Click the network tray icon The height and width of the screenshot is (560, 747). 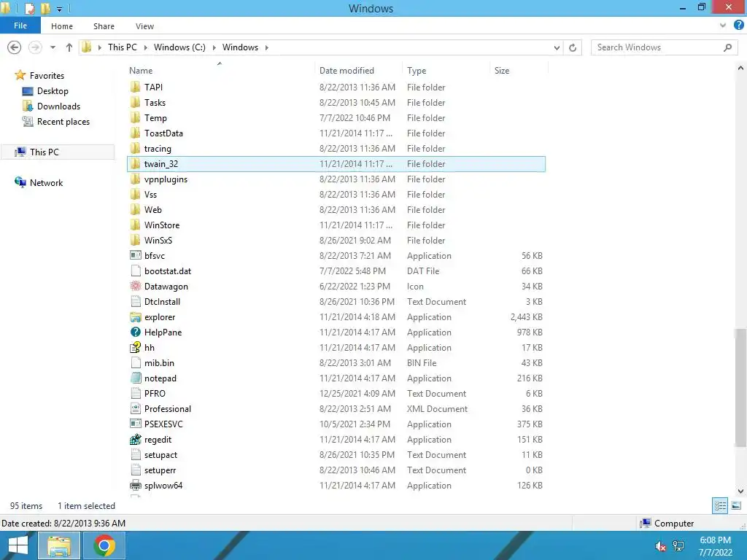tap(678, 546)
